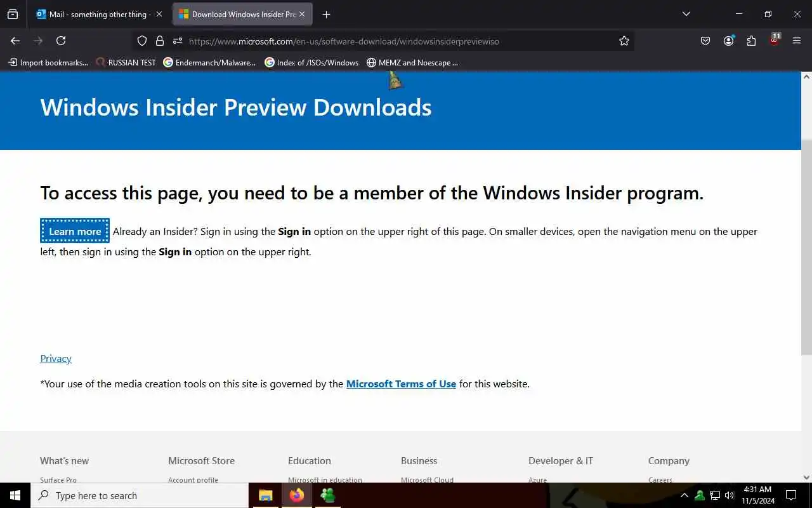812x508 pixels.
Task: Click the Microsoft Store footer heading
Action: point(201,460)
